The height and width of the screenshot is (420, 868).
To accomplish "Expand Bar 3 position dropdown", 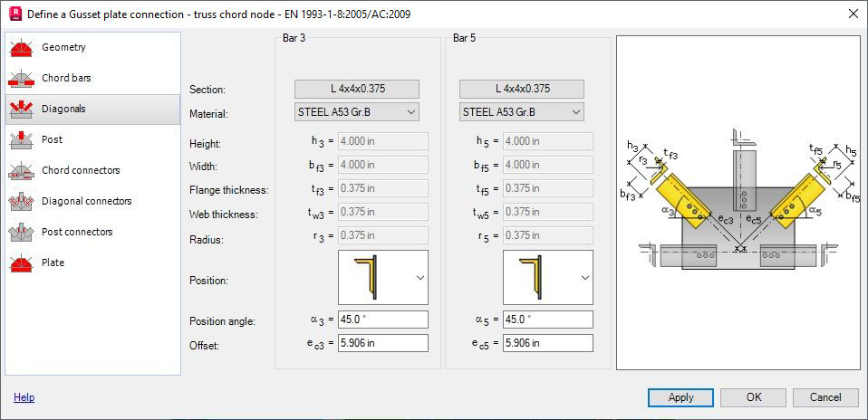I will [x=420, y=278].
